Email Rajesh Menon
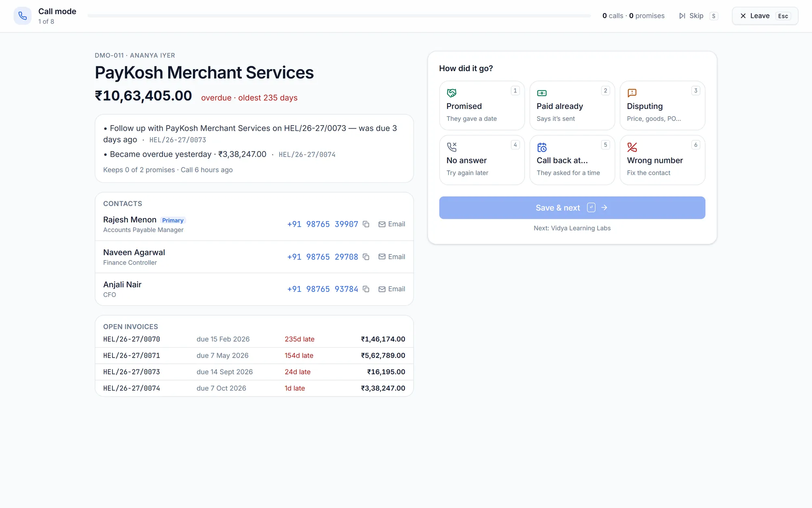Viewport: 812px width, 508px height. pos(392,224)
